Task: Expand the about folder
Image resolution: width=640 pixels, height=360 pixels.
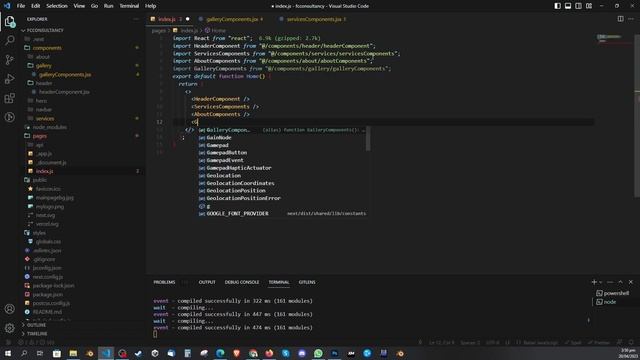Action: click(42, 57)
